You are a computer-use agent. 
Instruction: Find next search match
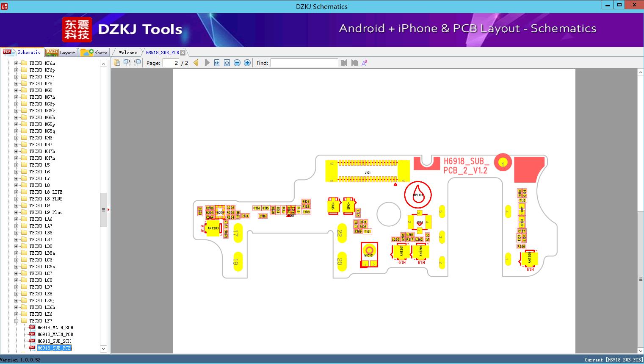pos(354,63)
